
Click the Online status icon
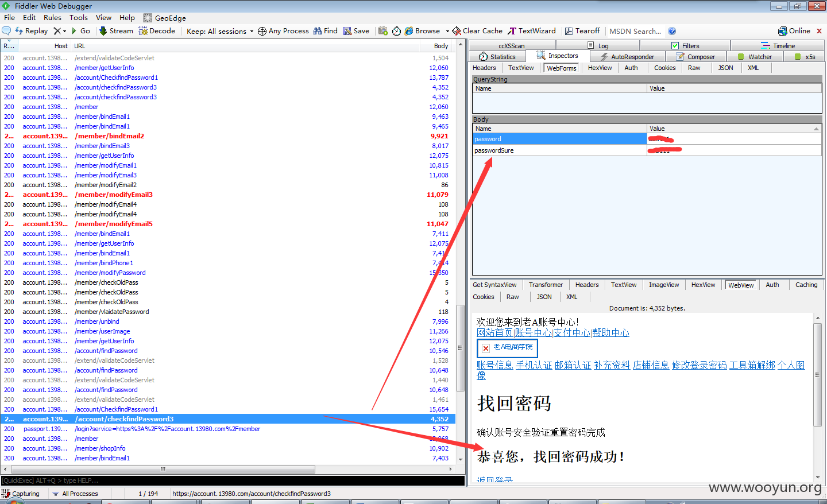point(782,31)
